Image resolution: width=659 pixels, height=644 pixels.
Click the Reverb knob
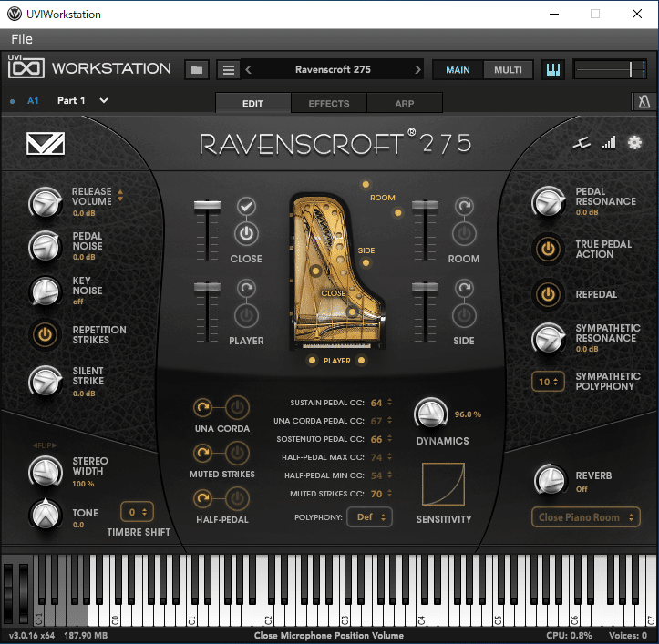coord(551,480)
